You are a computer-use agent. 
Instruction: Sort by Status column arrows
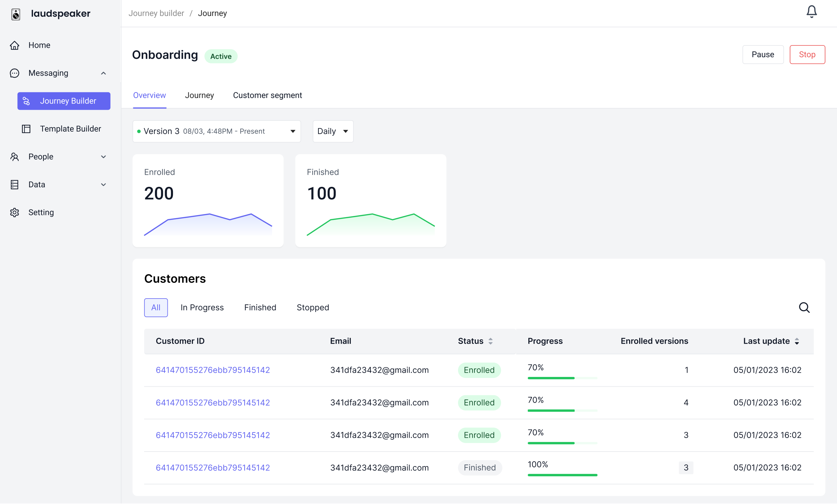pyautogui.click(x=490, y=341)
